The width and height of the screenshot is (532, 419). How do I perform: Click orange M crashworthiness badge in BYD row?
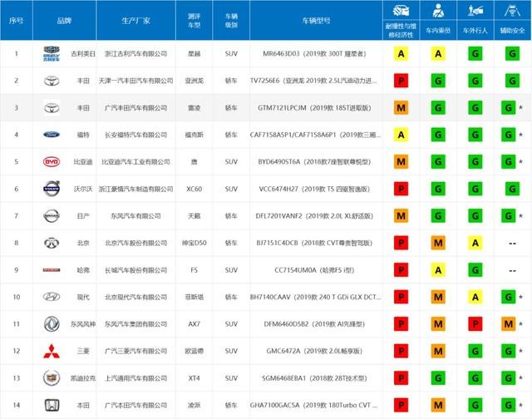(x=401, y=162)
